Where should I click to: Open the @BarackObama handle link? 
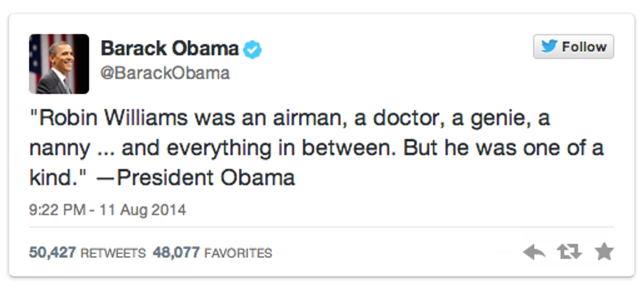[x=164, y=74]
